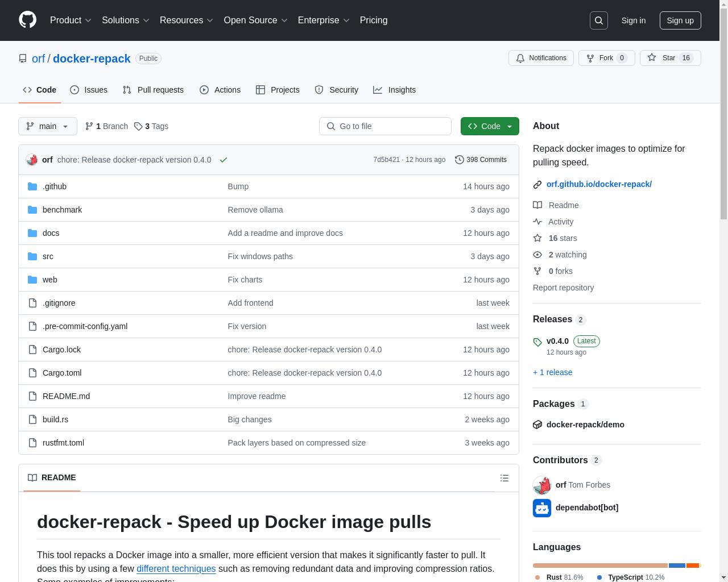Switch to the Issues tab
The height and width of the screenshot is (582, 728).
click(89, 90)
